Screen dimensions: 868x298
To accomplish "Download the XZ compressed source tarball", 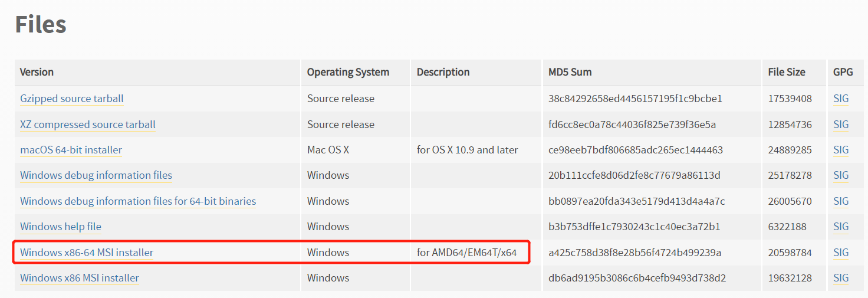I will [87, 125].
